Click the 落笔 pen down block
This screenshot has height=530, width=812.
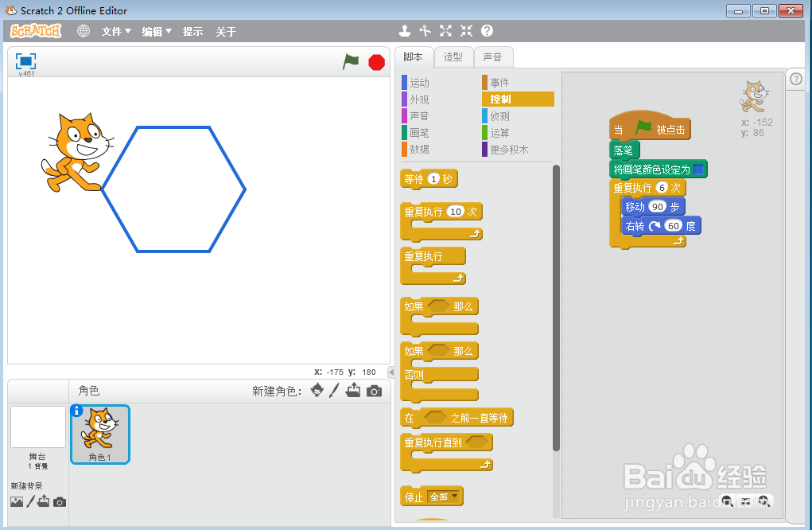[624, 150]
